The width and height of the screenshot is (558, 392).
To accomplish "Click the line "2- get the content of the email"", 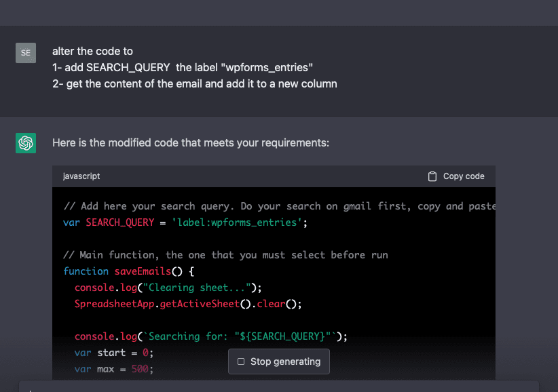I will pyautogui.click(x=194, y=84).
